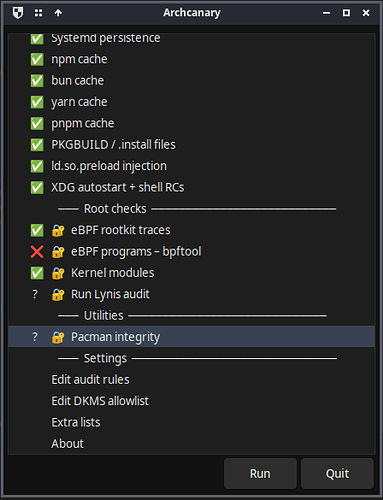Select the 'npm cache' label
This screenshot has width=383, height=500.
pyautogui.click(x=79, y=59)
